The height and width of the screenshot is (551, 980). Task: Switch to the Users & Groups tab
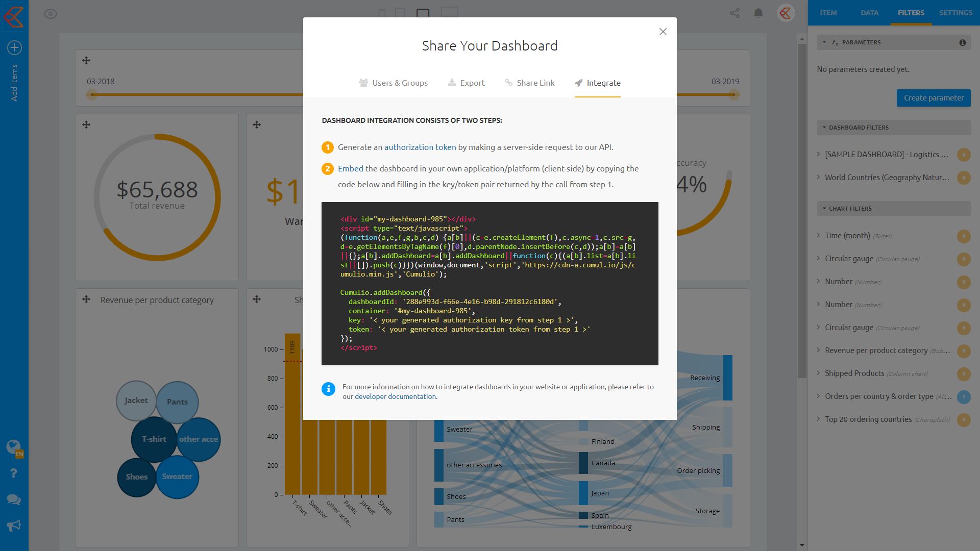point(393,83)
